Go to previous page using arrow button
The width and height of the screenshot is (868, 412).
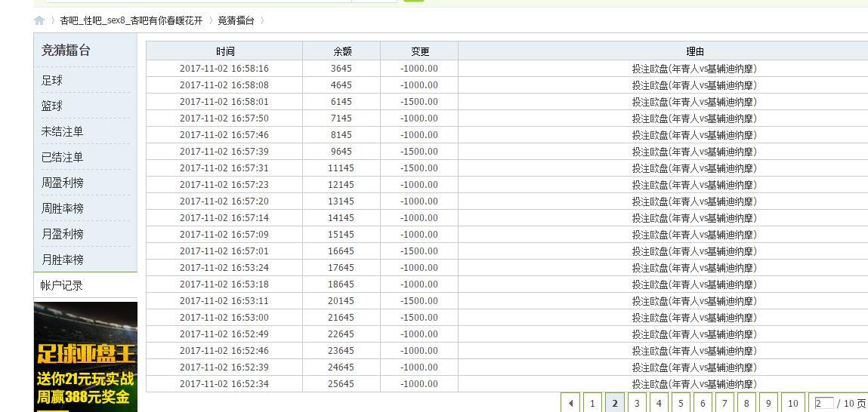[x=571, y=403]
